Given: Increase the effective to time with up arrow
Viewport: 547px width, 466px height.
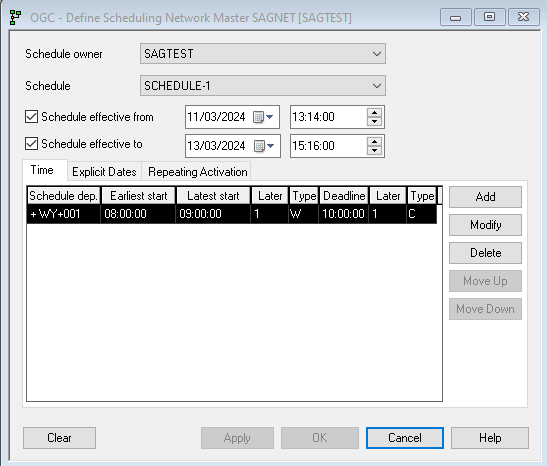Looking at the screenshot, I should point(375,142).
